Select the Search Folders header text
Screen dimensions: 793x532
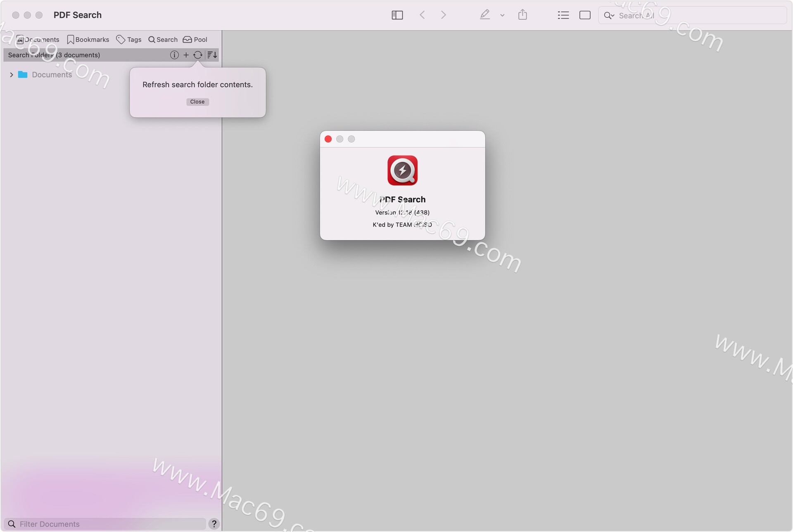(54, 55)
